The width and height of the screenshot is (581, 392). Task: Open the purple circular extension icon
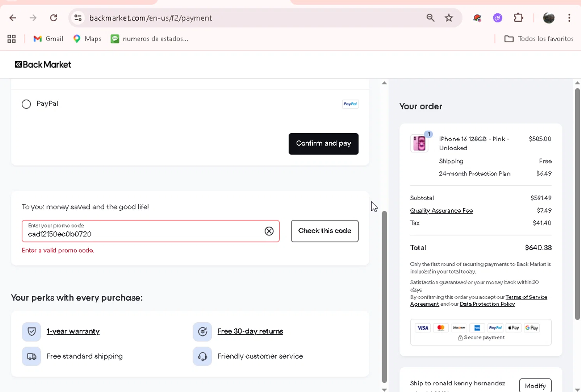498,18
